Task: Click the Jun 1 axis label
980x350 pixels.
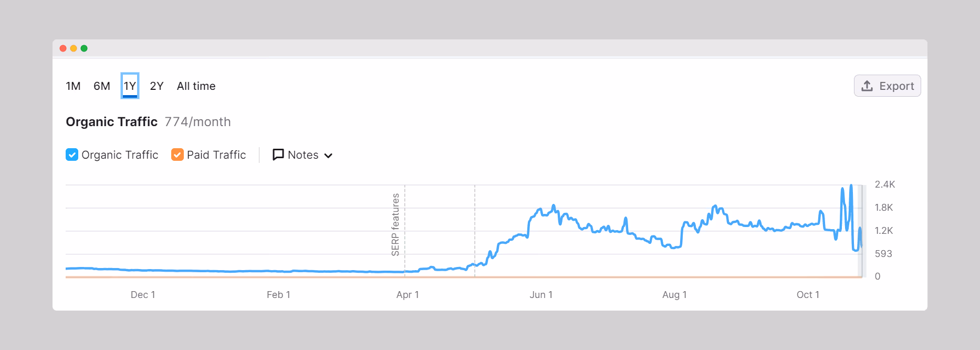Action: coord(541,295)
